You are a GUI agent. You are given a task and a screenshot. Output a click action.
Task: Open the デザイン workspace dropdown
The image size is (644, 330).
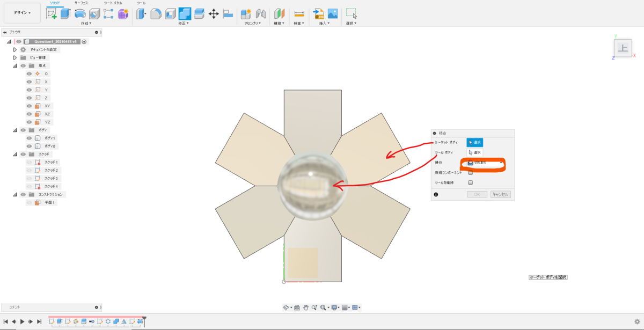[x=22, y=12]
